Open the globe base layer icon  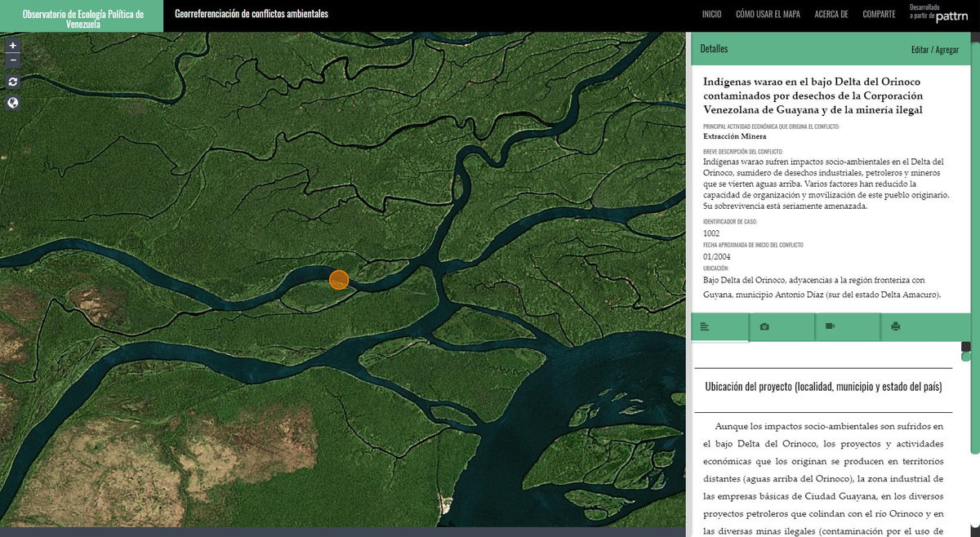tap(12, 103)
